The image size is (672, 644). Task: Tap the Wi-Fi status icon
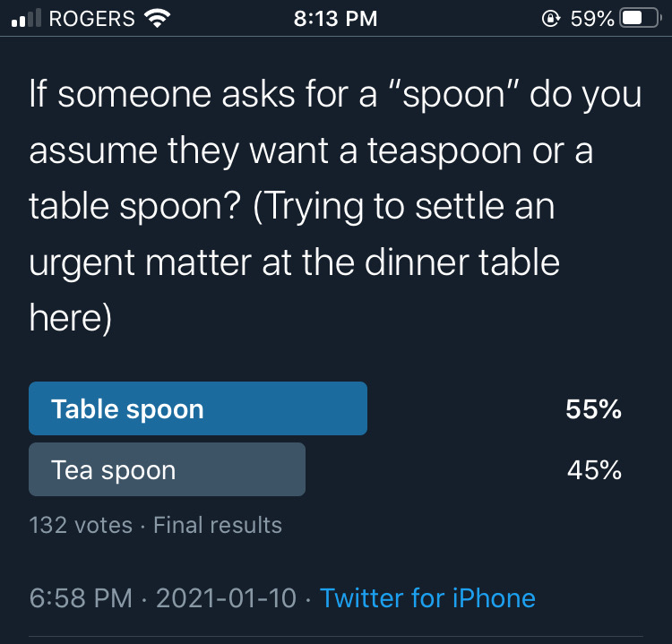159,19
